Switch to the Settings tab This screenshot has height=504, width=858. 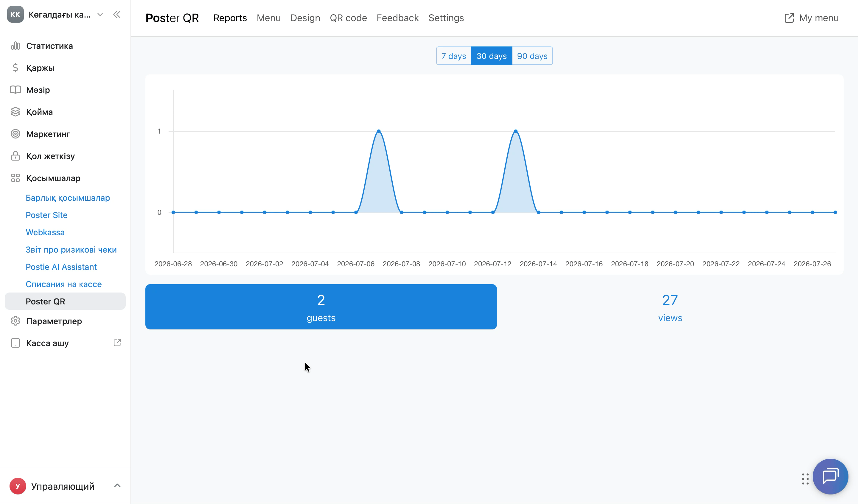(x=446, y=18)
